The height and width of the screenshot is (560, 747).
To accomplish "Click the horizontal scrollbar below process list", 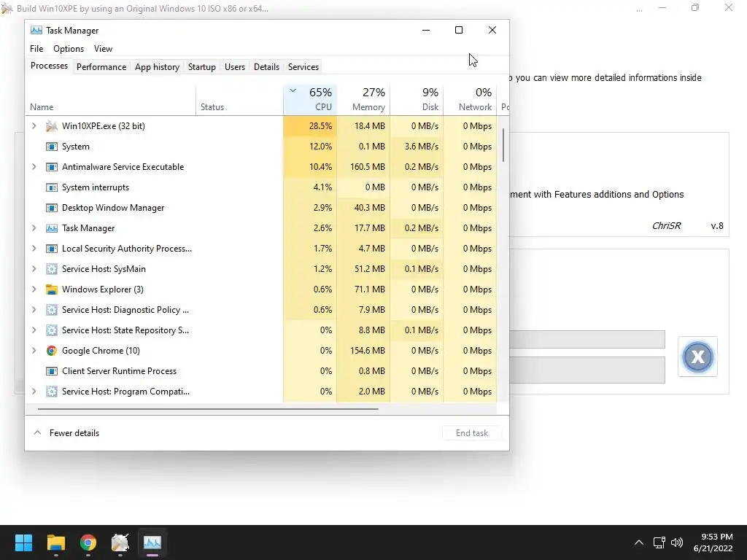I will coord(208,408).
